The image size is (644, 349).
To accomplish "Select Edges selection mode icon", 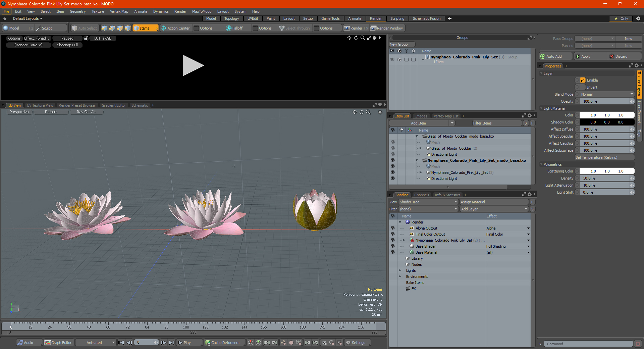I will 112,28.
